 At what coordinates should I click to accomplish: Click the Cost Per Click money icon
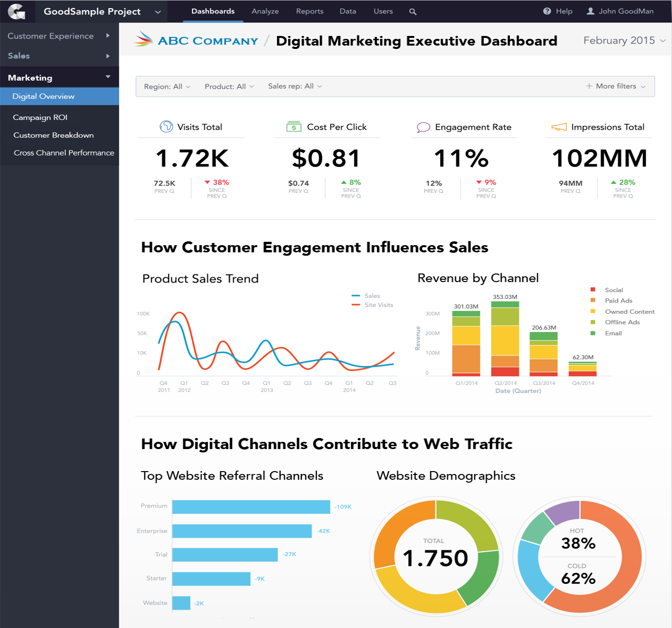[x=294, y=127]
